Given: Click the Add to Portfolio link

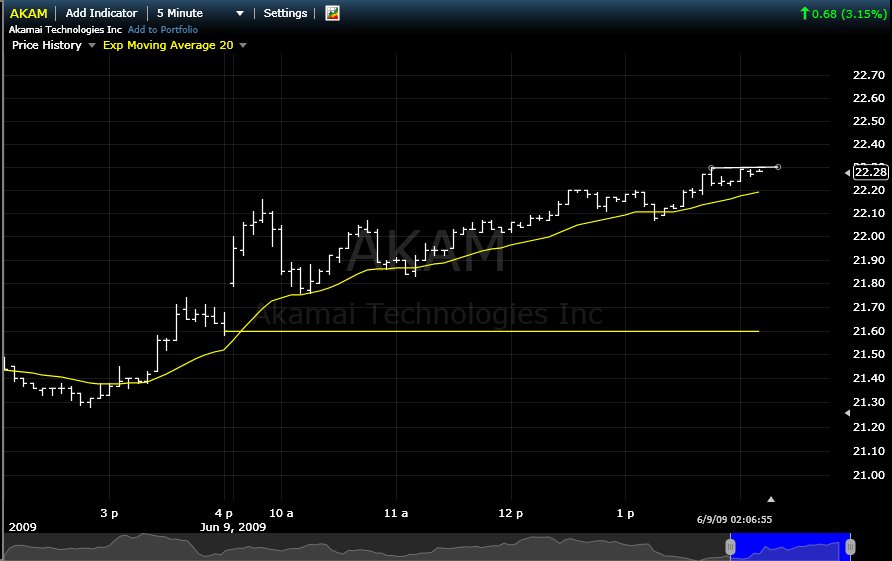Looking at the screenshot, I should (x=163, y=30).
